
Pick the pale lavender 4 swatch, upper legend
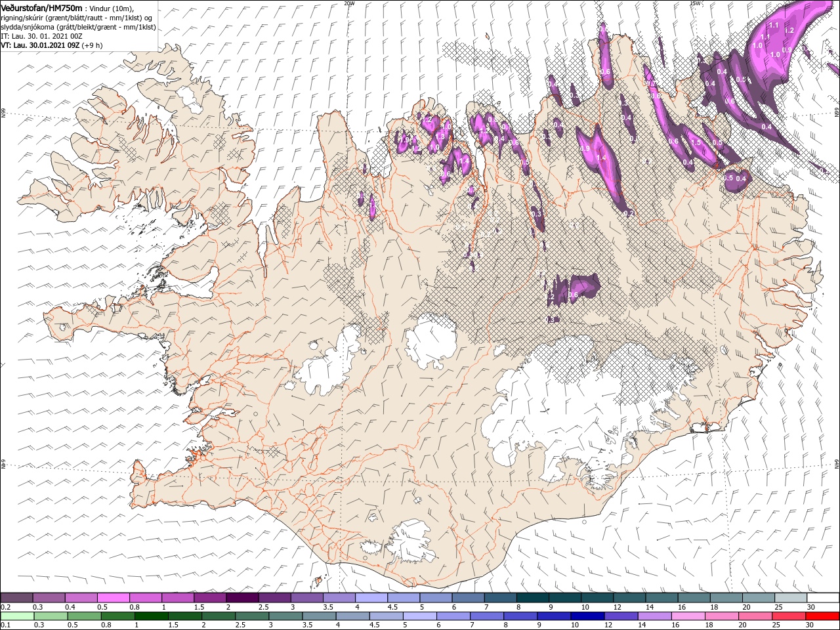tap(371, 598)
